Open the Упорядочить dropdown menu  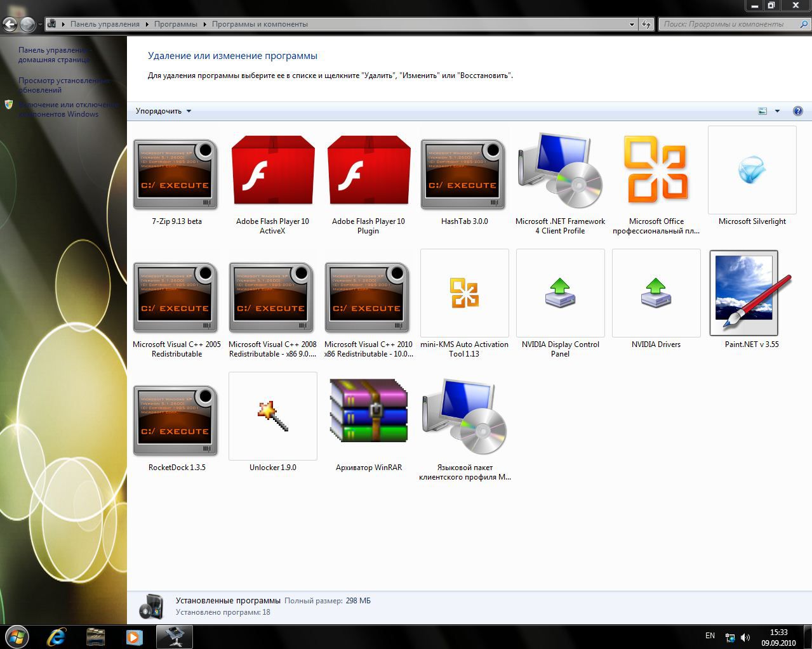pyautogui.click(x=163, y=111)
